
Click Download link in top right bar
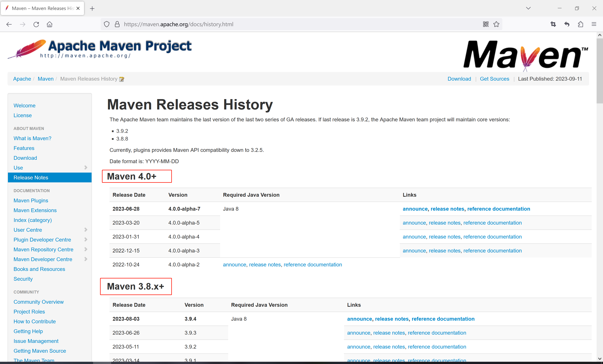click(x=459, y=79)
